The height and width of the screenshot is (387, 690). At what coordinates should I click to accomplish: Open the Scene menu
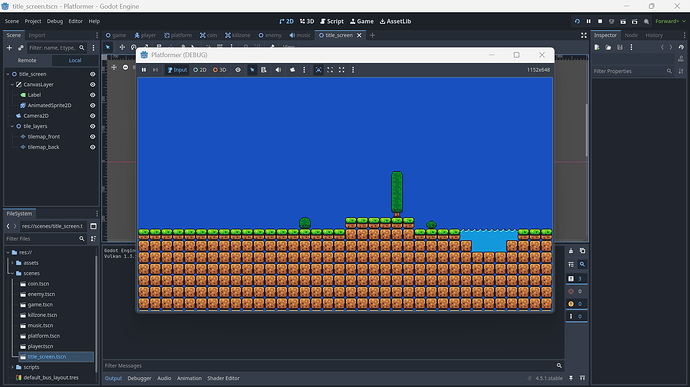(x=12, y=21)
